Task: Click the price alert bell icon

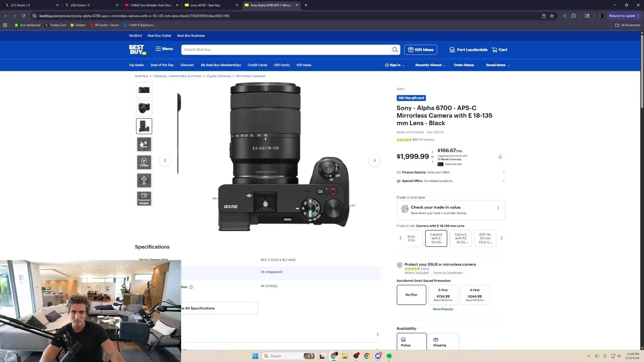Action: (x=500, y=157)
